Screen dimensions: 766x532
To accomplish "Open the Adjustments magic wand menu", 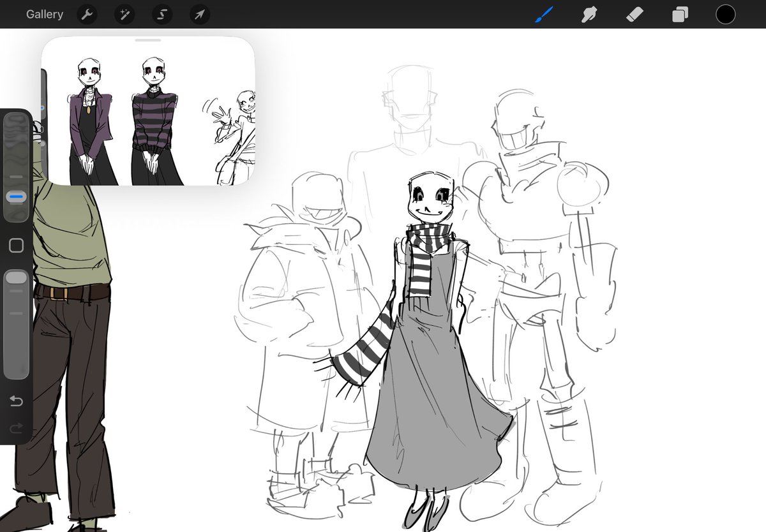I will [124, 14].
